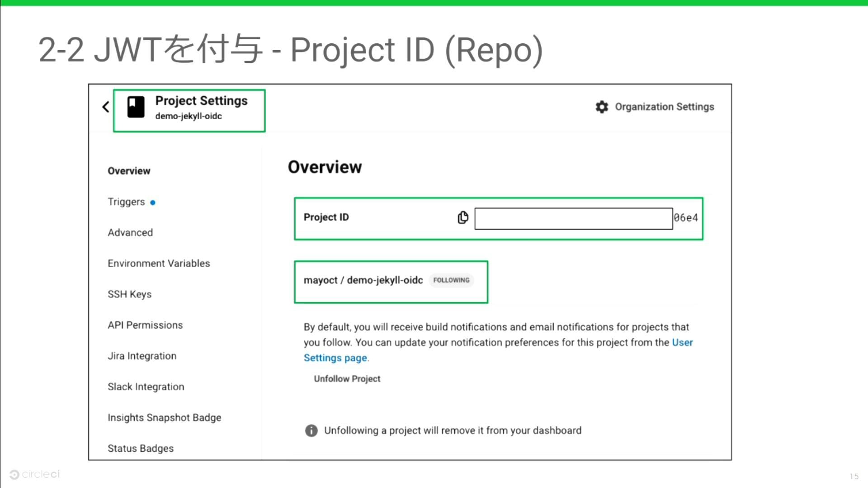Open Environment Variables section

pyautogui.click(x=159, y=263)
